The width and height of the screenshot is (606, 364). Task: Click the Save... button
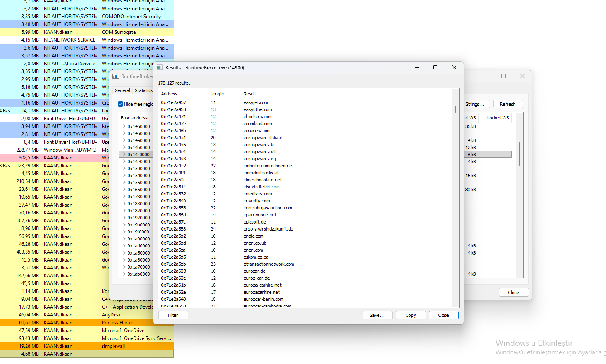coord(377,315)
